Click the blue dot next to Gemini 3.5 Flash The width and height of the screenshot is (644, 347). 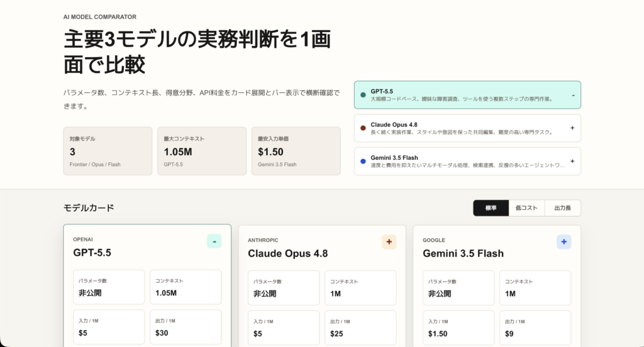[363, 162]
